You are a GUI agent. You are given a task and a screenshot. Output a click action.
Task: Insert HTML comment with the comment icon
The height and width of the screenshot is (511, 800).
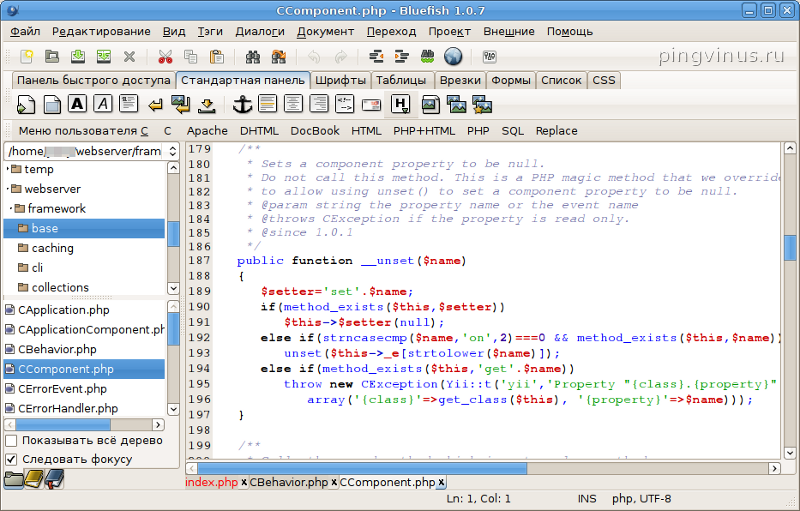[344, 104]
